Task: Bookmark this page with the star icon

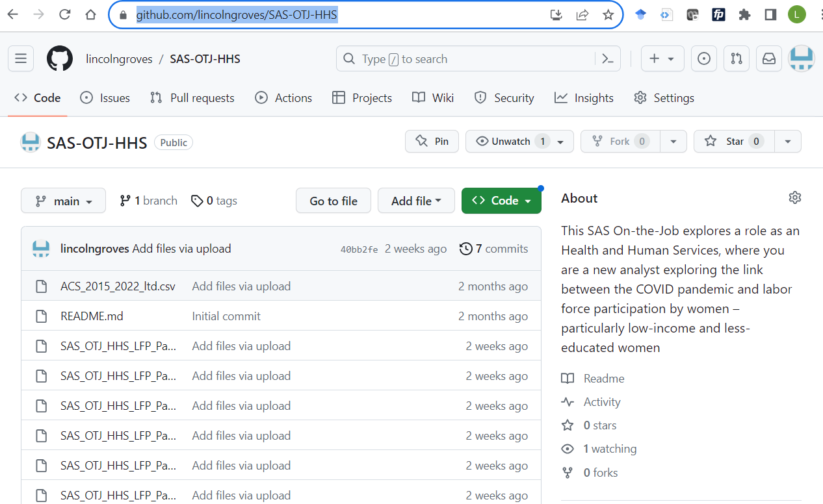Action: (x=608, y=14)
